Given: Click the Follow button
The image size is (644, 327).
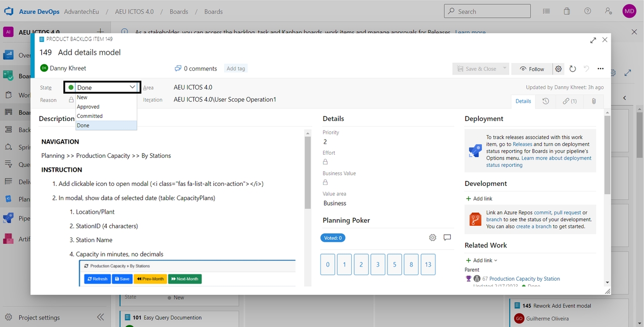Looking at the screenshot, I should point(532,69).
